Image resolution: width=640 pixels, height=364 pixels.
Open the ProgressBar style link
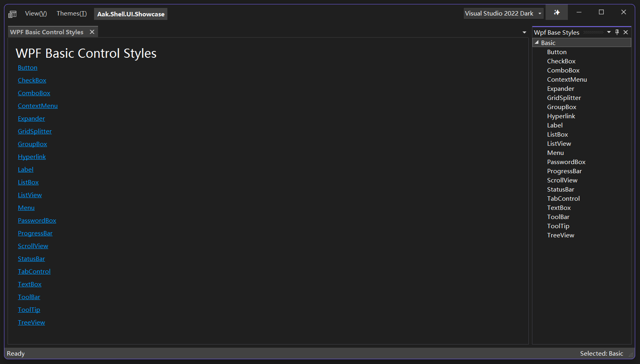(35, 233)
